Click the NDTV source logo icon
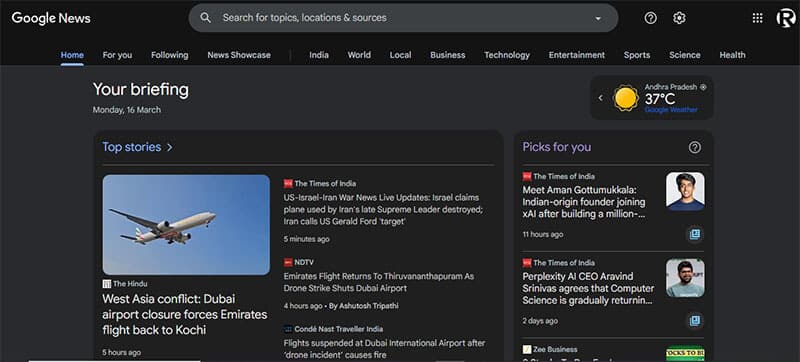 point(288,263)
